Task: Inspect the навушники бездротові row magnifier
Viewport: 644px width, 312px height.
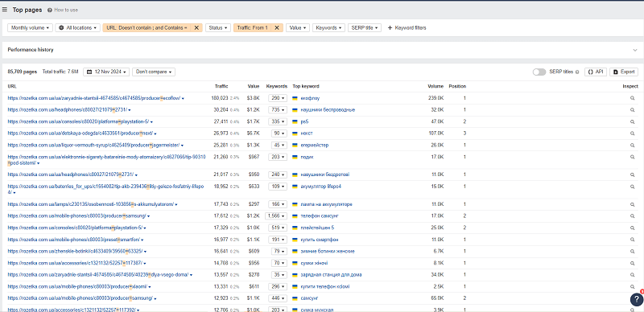Action: [633, 174]
